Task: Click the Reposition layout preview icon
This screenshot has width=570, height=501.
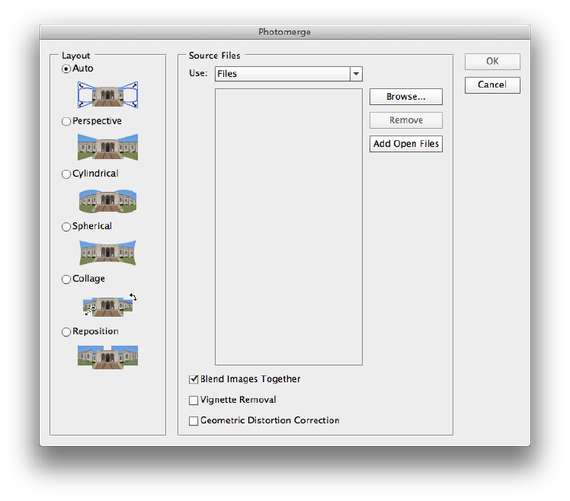Action: [x=108, y=357]
